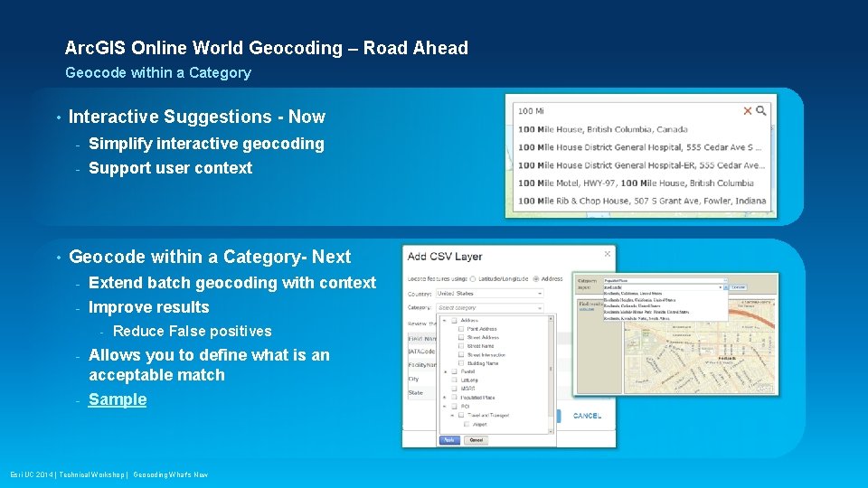Select the Latitude/Longitude radio button
Image resolution: width=868 pixels, height=488 pixels.
pyautogui.click(x=473, y=279)
